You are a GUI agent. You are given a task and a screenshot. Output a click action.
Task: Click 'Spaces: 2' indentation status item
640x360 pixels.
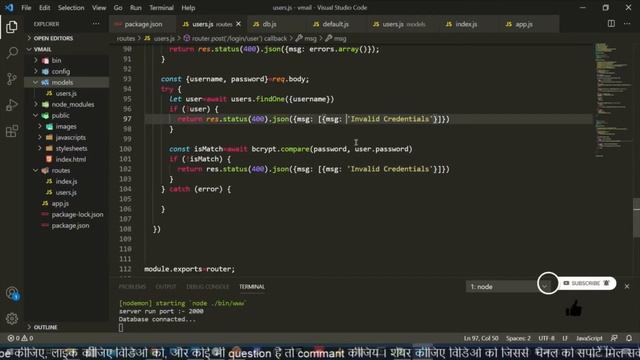tap(518, 338)
